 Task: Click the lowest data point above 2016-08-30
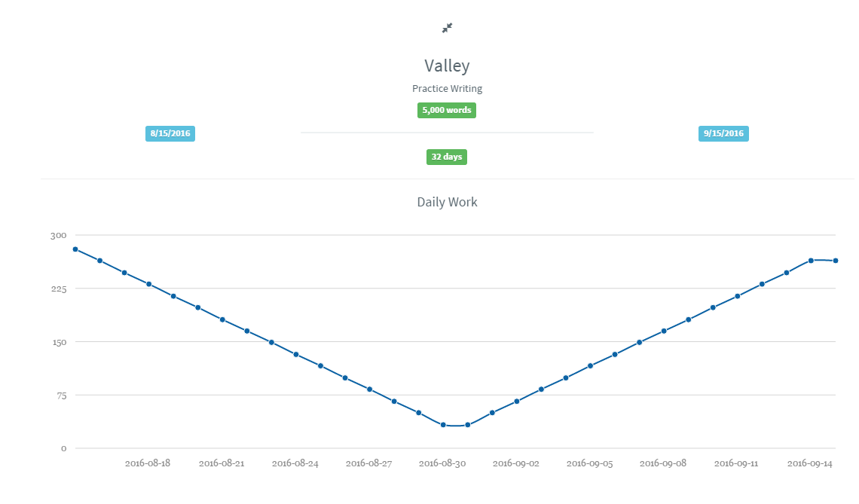tap(443, 425)
